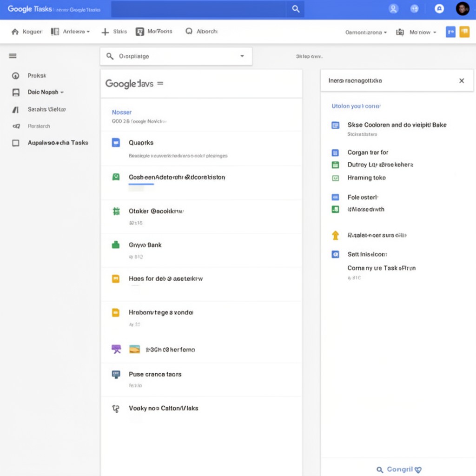Open MorVoots toolbar item
This screenshot has width=476, height=476.
154,31
